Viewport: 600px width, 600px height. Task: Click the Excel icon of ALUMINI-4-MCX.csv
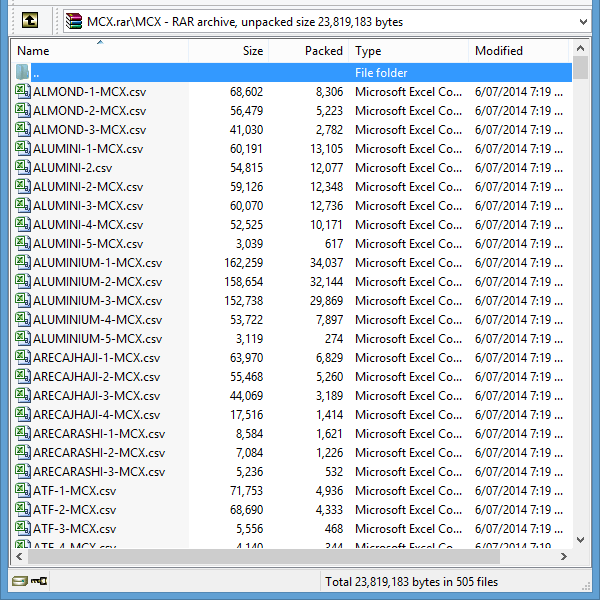pos(23,224)
